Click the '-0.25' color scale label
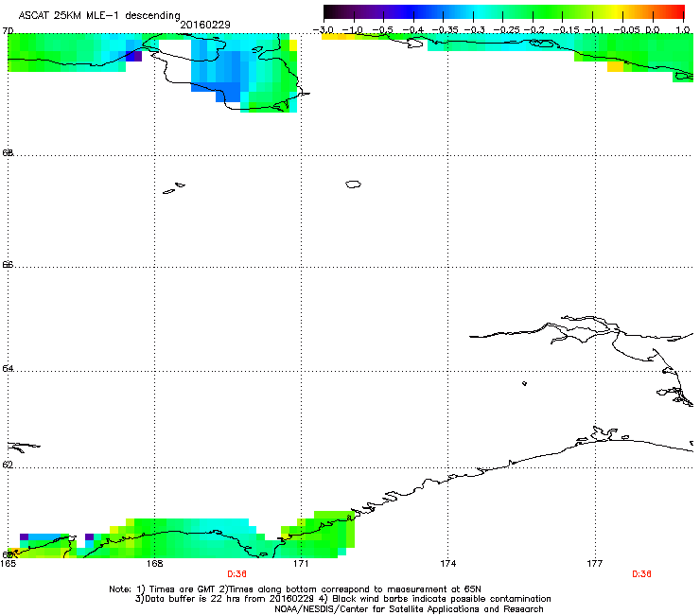 click(507, 30)
